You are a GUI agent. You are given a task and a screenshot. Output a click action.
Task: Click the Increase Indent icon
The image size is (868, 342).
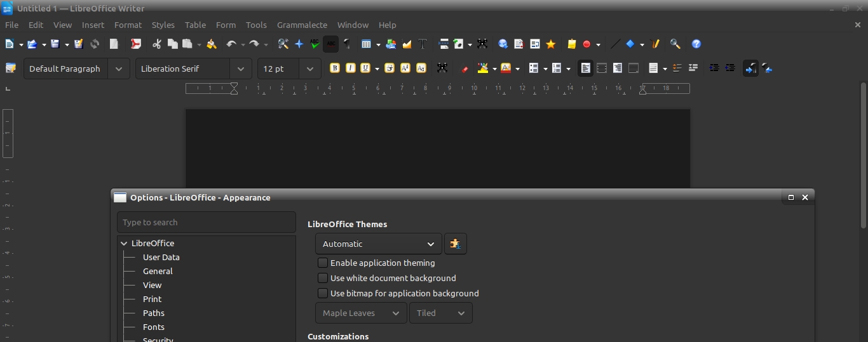(714, 69)
